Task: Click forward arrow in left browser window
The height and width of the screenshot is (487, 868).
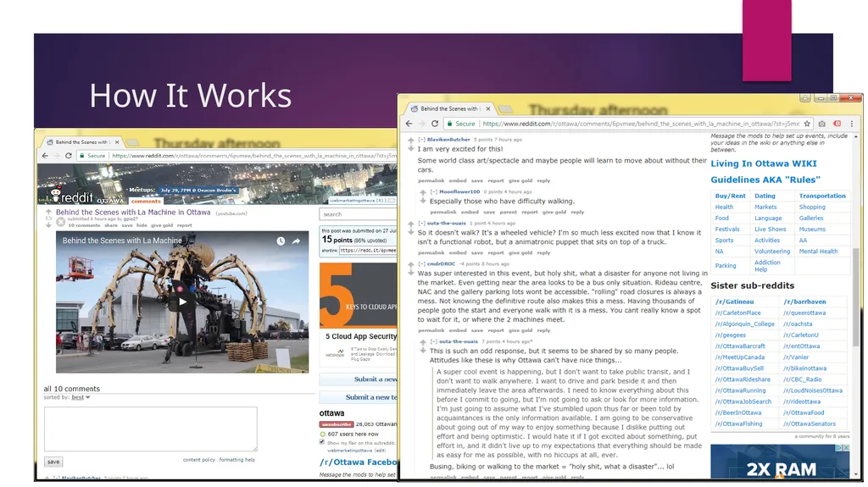Action: tap(57, 156)
